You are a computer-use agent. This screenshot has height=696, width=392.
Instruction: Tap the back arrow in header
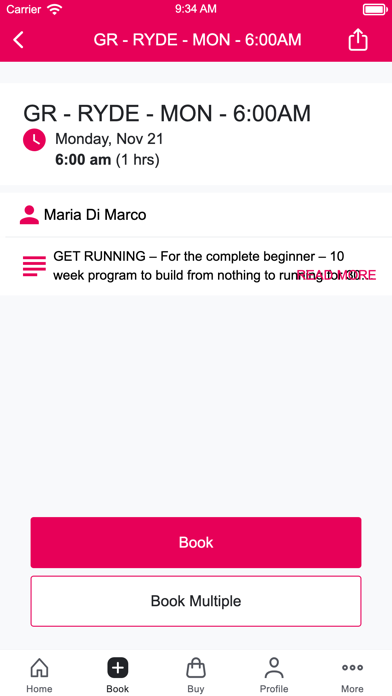pos(18,40)
